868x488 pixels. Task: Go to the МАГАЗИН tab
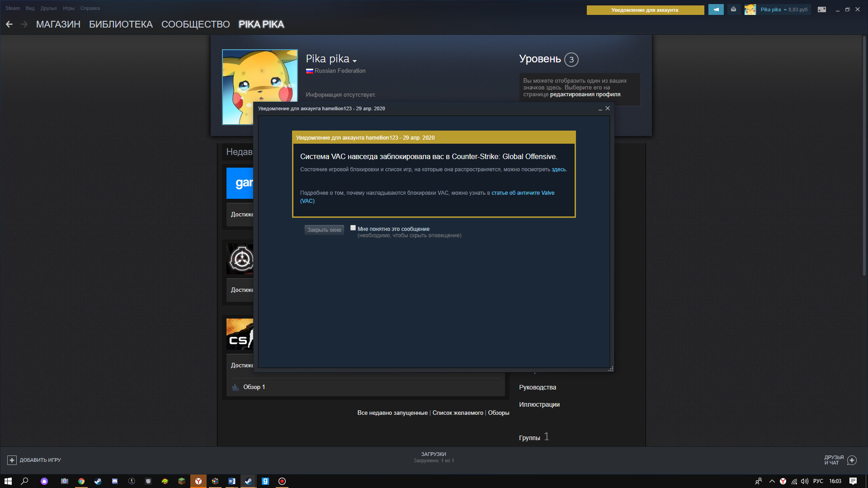click(58, 24)
